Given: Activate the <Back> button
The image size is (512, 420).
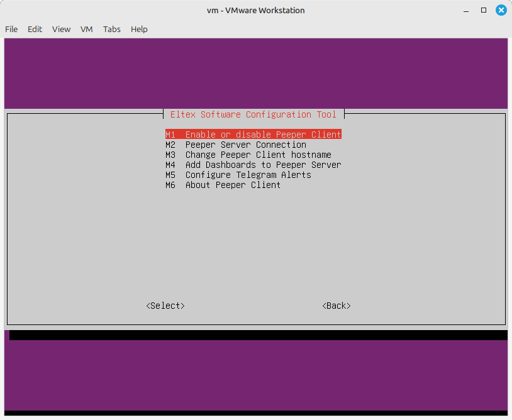Looking at the screenshot, I should tap(337, 306).
